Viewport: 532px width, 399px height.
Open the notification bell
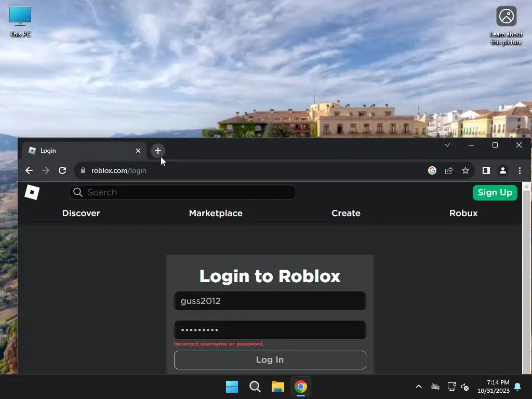(518, 387)
